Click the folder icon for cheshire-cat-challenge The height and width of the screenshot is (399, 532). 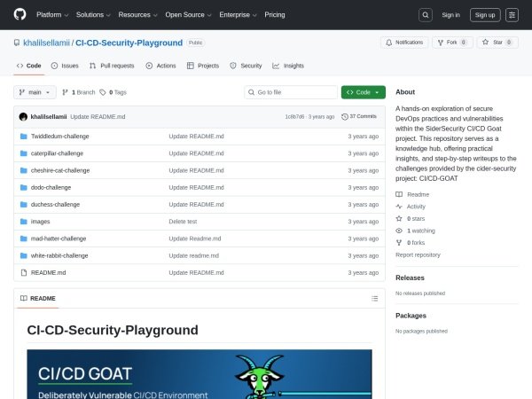pyautogui.click(x=23, y=170)
